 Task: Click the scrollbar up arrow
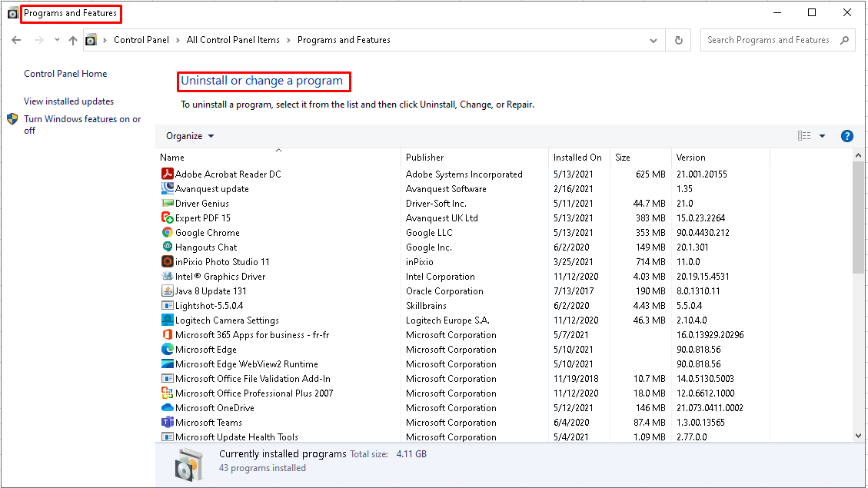(x=858, y=155)
